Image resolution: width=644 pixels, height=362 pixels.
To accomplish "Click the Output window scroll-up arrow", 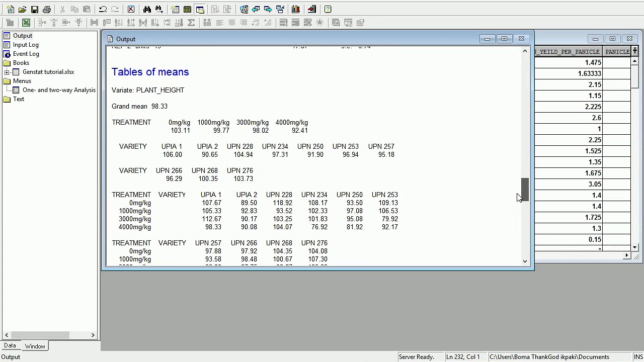I will 525,51.
